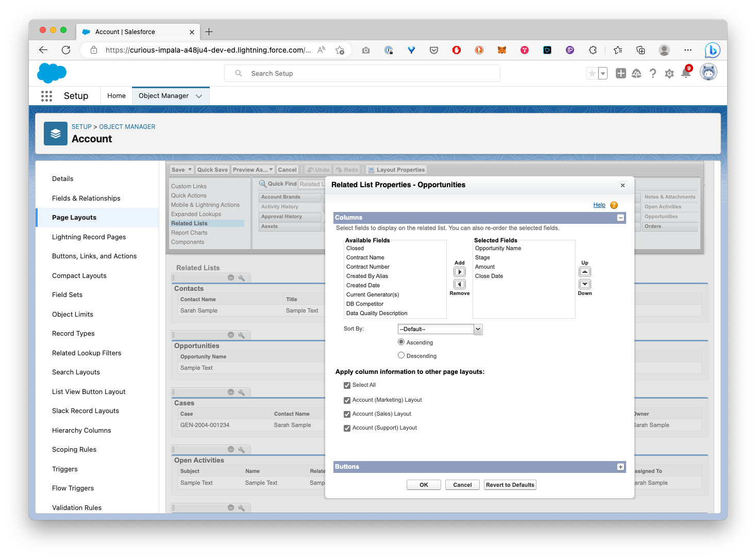Click the browser Reload button
This screenshot has height=558, width=756.
tap(66, 50)
